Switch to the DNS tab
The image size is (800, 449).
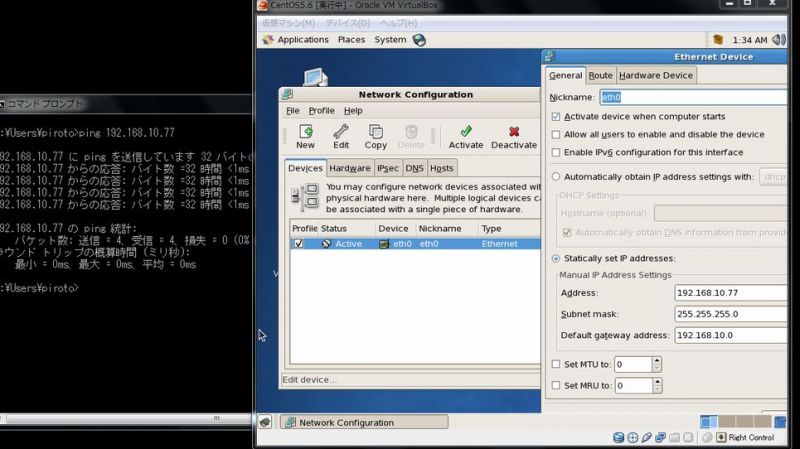click(x=414, y=168)
